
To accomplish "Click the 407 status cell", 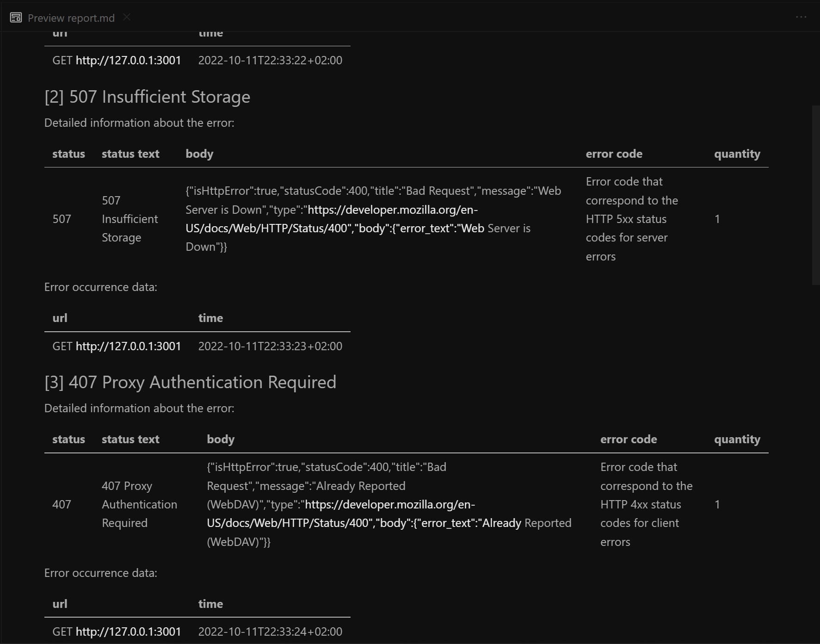I will pos(62,504).
